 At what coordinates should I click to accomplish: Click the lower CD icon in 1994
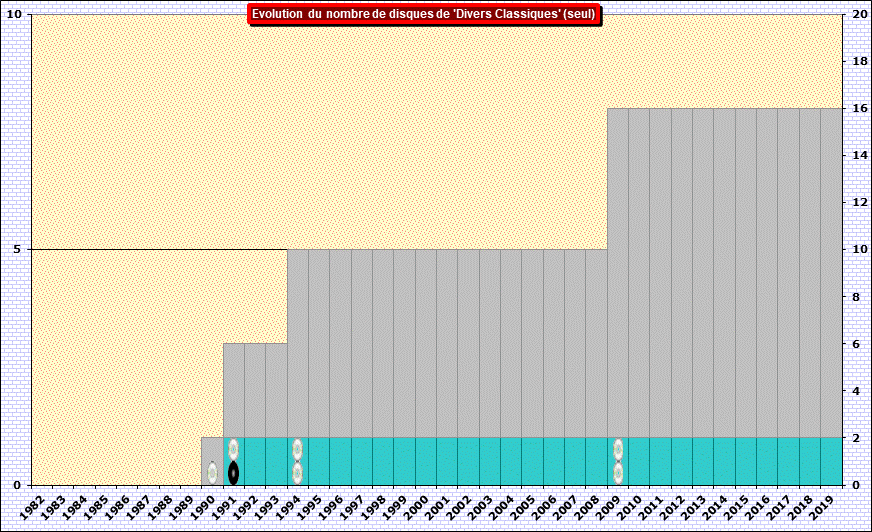(x=297, y=472)
